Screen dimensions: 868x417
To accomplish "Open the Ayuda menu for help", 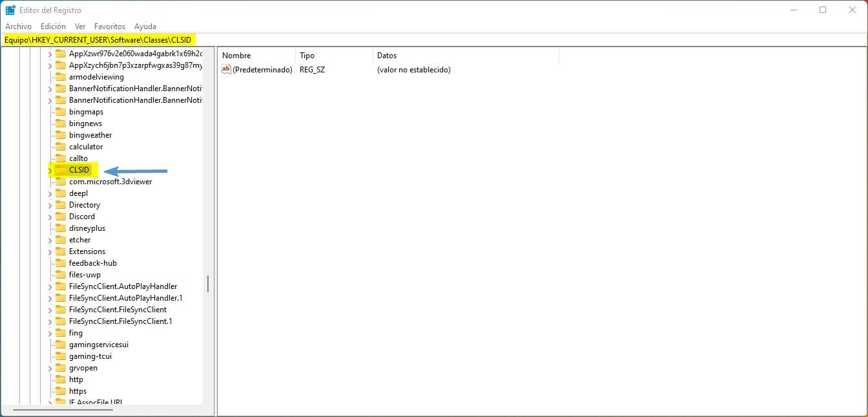I will [145, 26].
